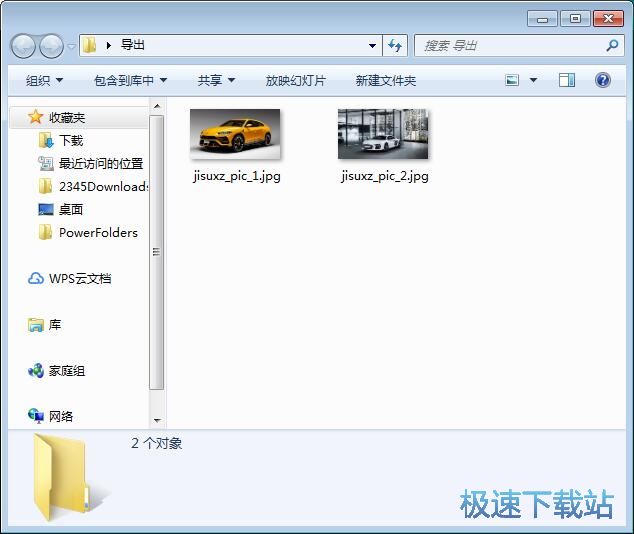Open the 组织 menu
This screenshot has height=534, width=634.
(44, 80)
